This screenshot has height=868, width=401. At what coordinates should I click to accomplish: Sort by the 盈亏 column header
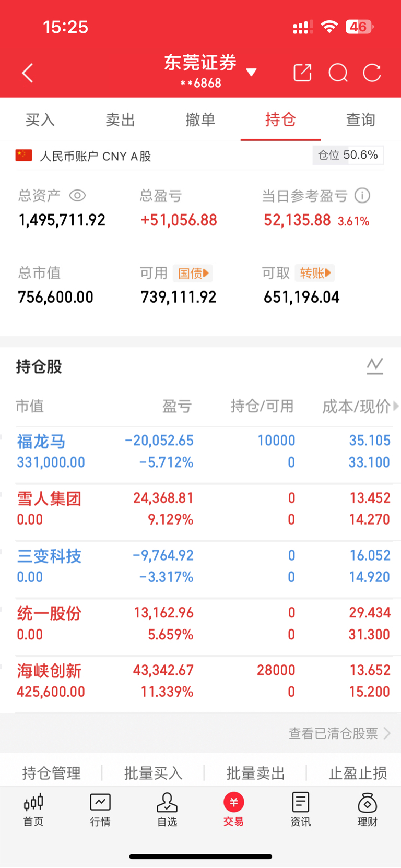(177, 406)
